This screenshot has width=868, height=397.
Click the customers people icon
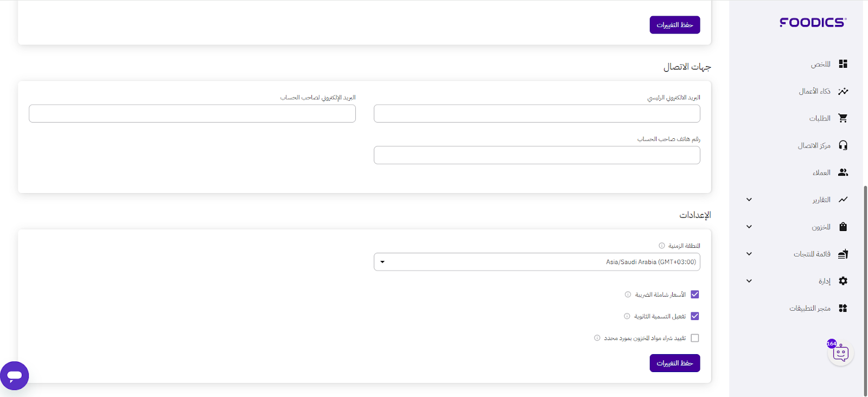coord(843,172)
